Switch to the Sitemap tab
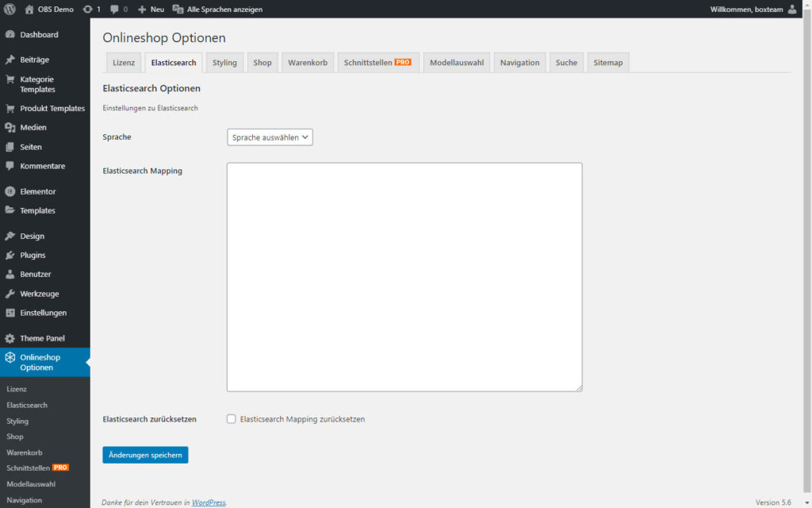This screenshot has height=508, width=812. (608, 62)
